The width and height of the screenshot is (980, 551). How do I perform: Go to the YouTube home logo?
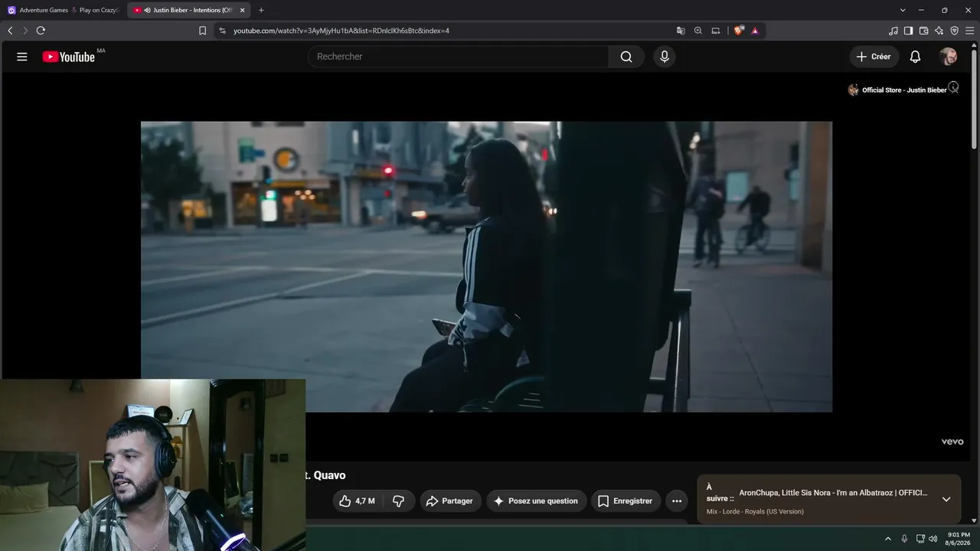69,57
